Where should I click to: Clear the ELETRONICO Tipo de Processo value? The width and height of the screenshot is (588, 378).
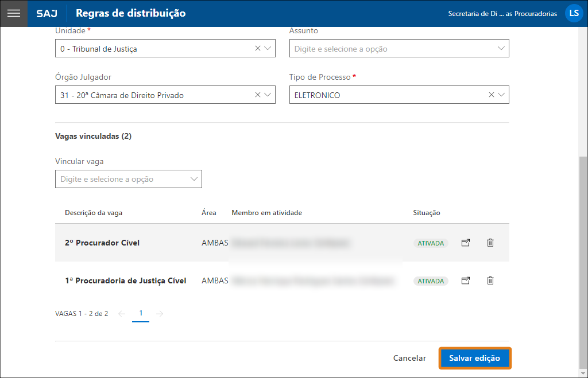click(491, 94)
